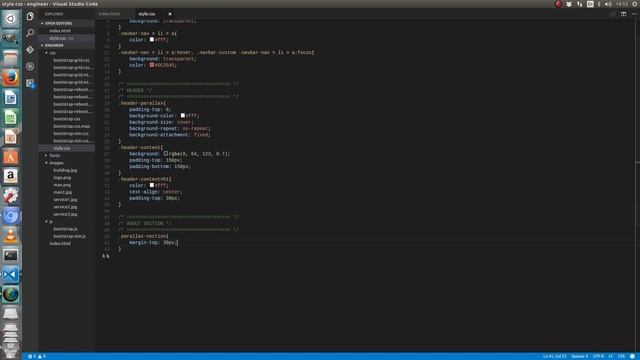Launch VLC media player from dock
640x360 pixels.
(11, 236)
